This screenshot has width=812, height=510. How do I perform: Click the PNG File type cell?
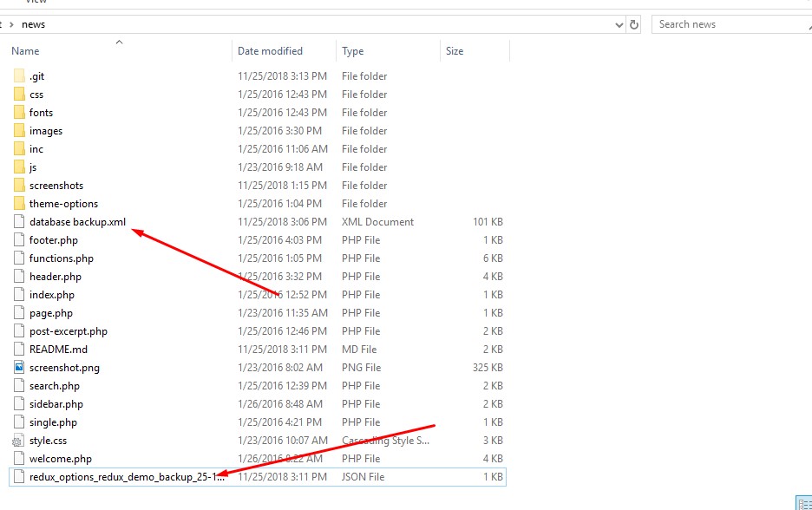point(361,368)
